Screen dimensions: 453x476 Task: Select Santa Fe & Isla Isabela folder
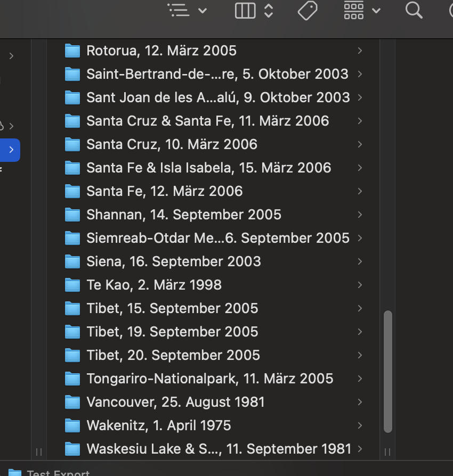pos(208,168)
